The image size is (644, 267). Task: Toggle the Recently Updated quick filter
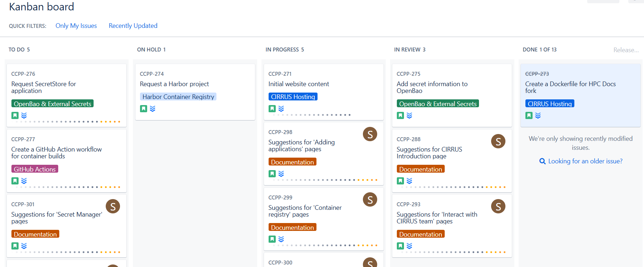(x=133, y=26)
